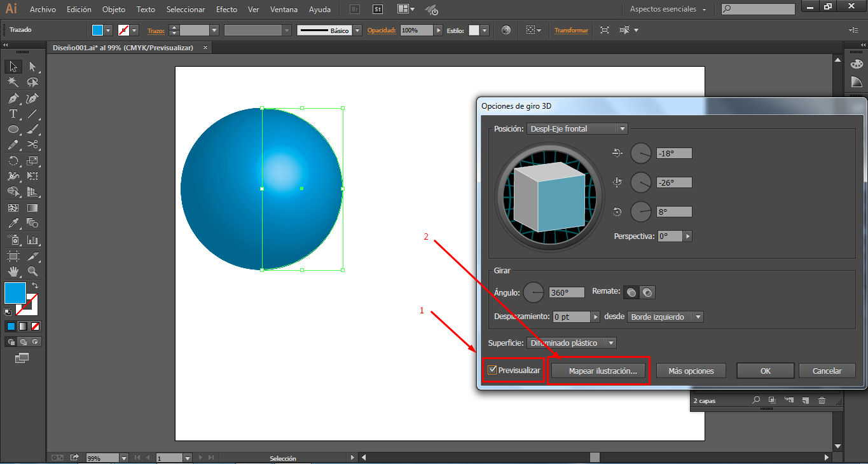The height and width of the screenshot is (464, 868).
Task: Open the zoom level 99% dropdown
Action: point(123,458)
